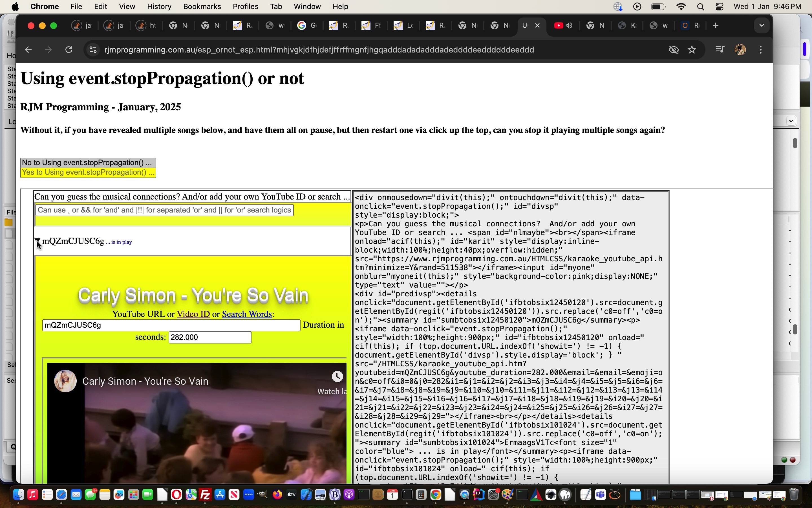Switch to the 'Ff' tab
This screenshot has height=508, width=812.
371,25
